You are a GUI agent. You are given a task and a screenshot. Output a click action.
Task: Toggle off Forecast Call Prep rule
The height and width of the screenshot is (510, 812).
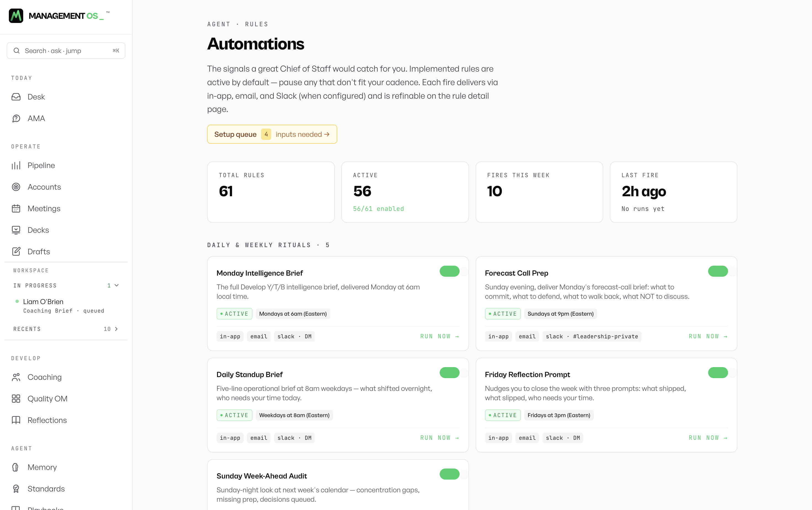[718, 271]
